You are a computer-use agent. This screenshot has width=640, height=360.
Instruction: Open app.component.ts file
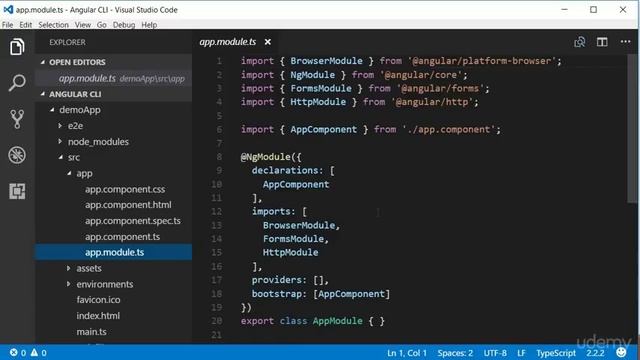(x=122, y=237)
